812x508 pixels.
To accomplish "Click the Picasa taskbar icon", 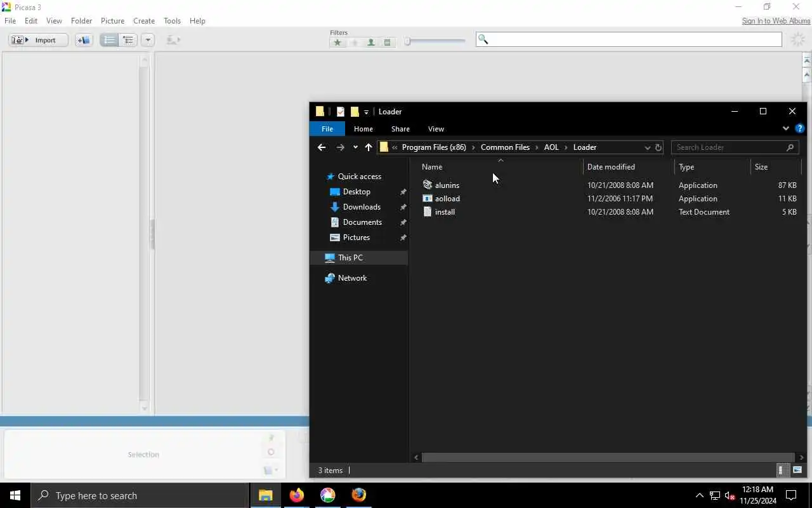I will coord(327,495).
